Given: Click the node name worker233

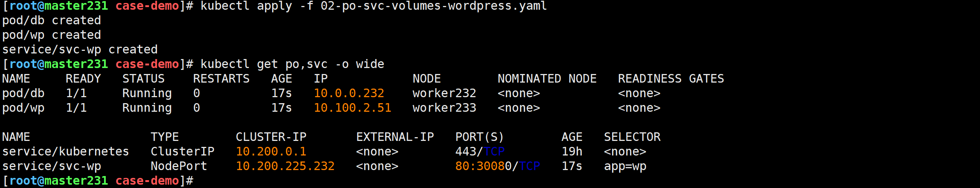Looking at the screenshot, I should pos(444,108).
